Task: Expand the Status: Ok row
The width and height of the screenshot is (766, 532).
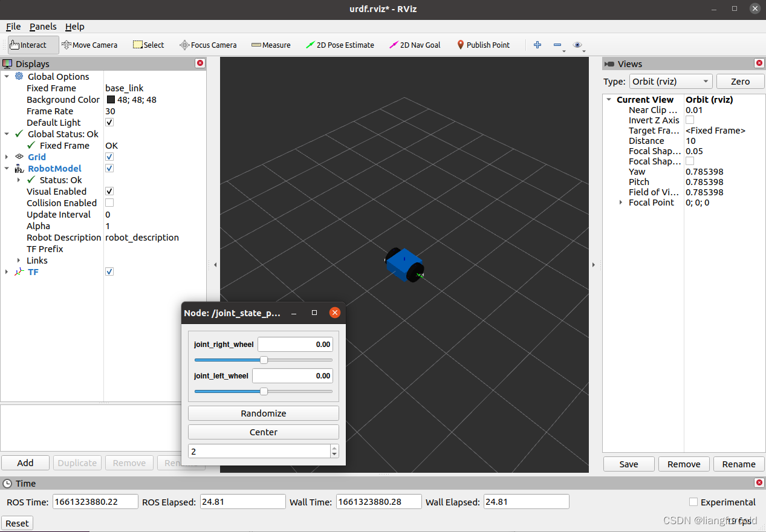Action: [19, 180]
